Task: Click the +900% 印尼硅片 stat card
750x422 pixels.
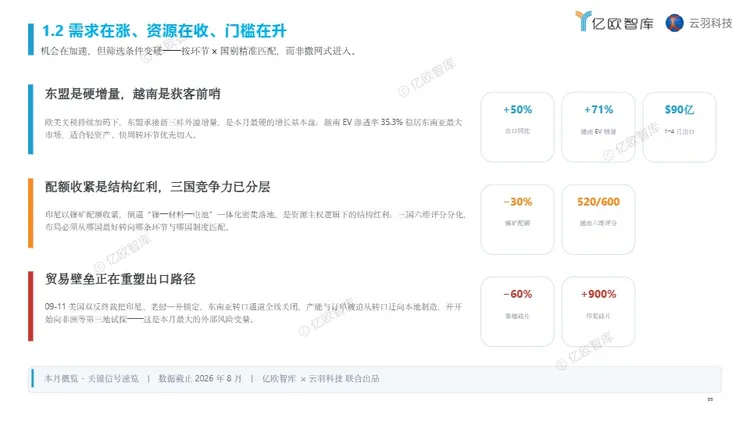Action: coord(598,311)
